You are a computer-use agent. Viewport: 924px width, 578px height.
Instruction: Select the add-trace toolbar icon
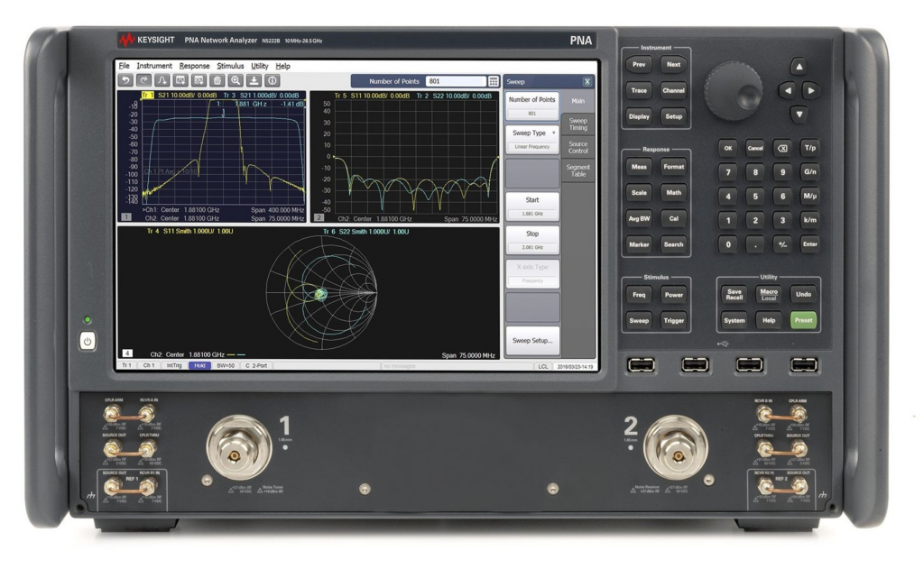point(162,80)
